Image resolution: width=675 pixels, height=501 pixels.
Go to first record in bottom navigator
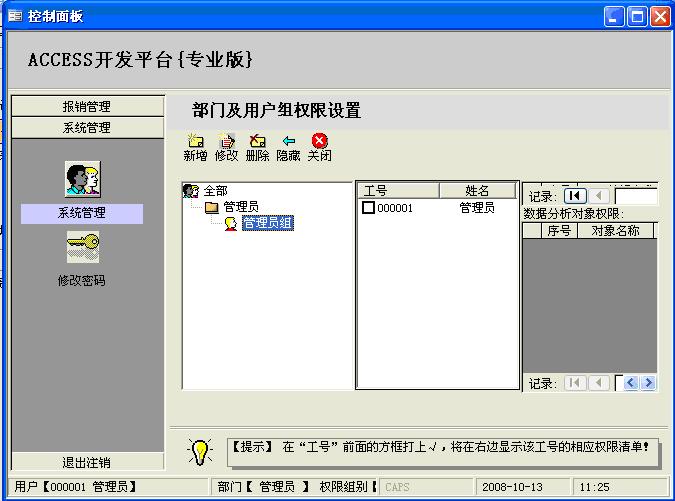point(575,383)
